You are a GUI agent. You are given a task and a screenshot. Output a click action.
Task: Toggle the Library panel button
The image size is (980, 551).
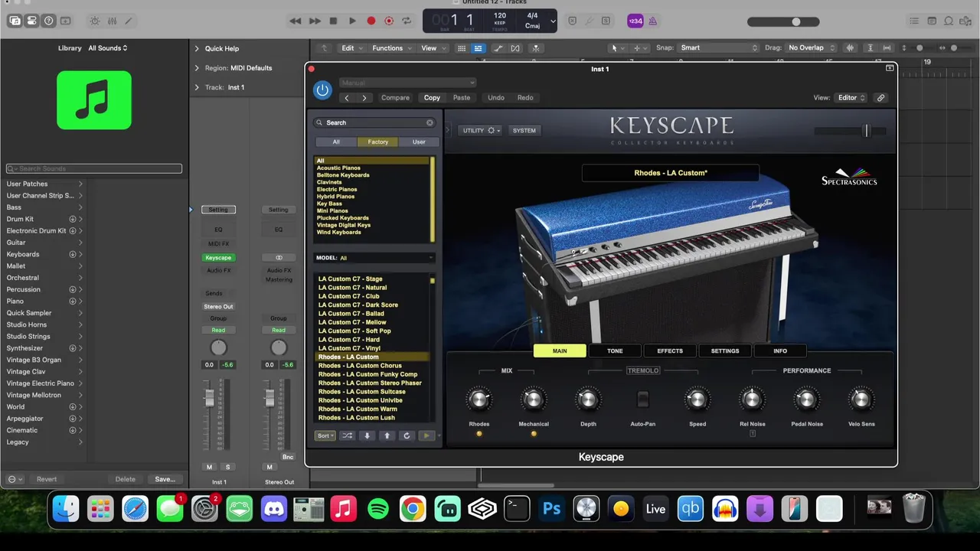[15, 21]
